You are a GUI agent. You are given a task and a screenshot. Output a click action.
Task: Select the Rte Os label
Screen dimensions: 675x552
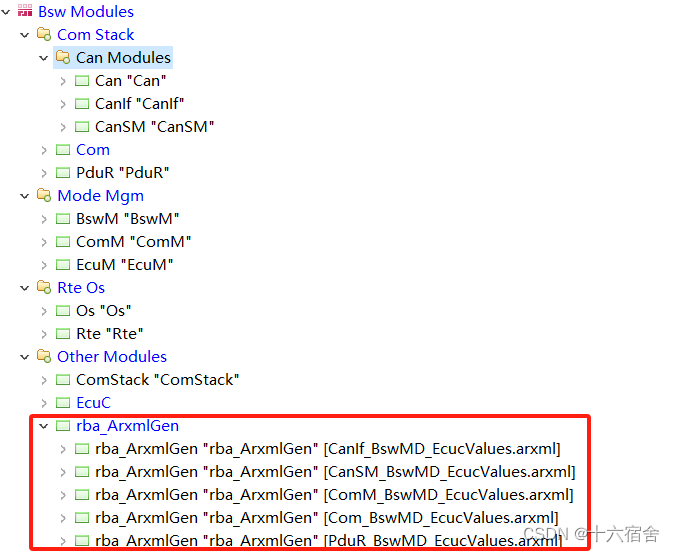81,288
